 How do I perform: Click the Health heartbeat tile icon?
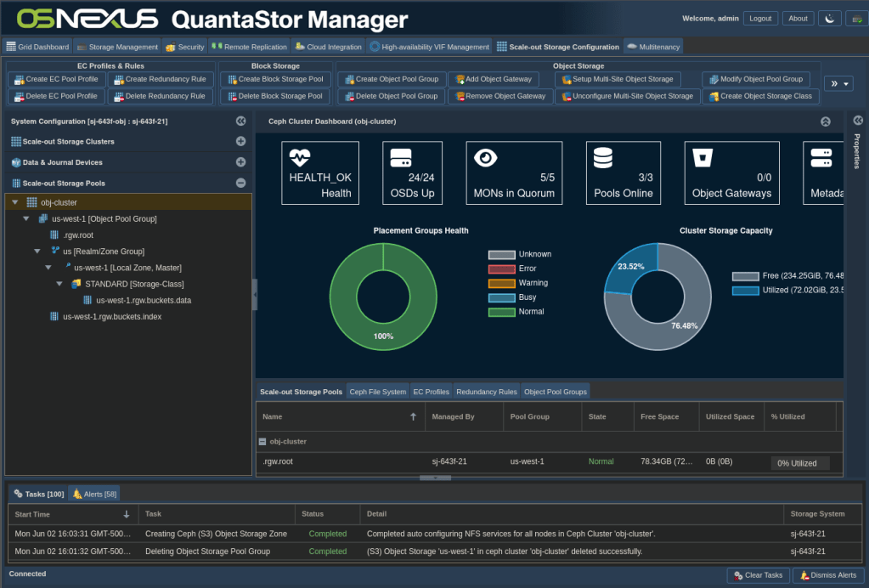pyautogui.click(x=301, y=157)
